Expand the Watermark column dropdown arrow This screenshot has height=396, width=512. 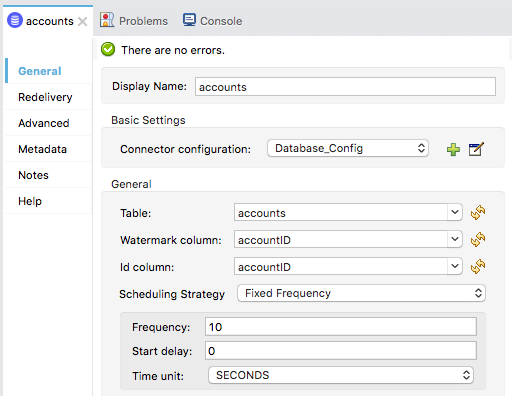pyautogui.click(x=455, y=239)
